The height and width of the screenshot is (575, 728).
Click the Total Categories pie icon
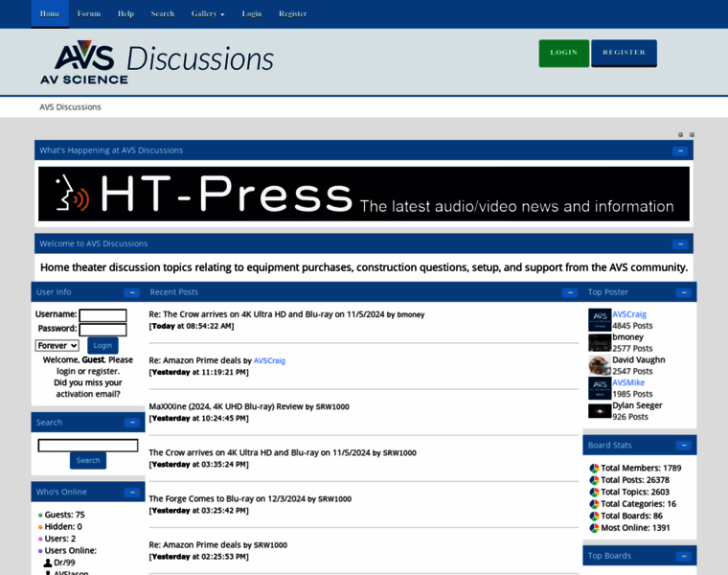point(594,504)
